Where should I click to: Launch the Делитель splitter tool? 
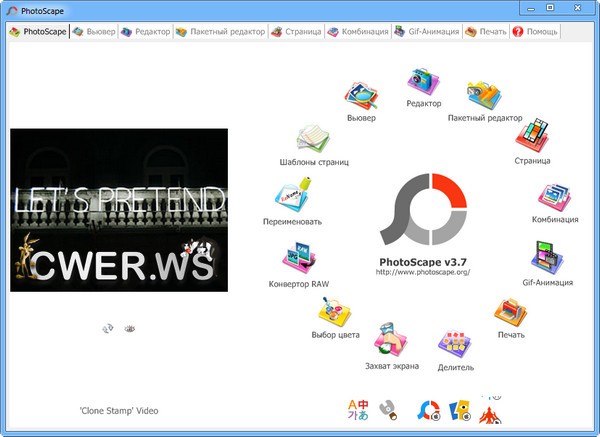coord(455,346)
